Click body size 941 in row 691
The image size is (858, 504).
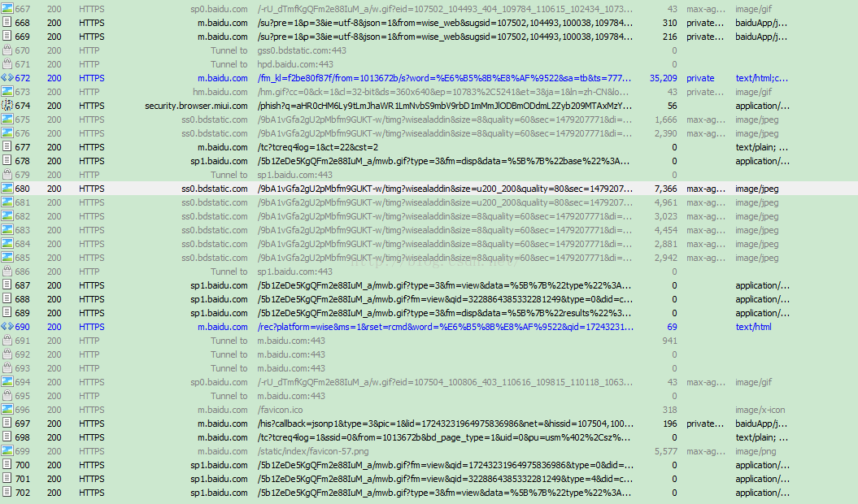(x=670, y=341)
